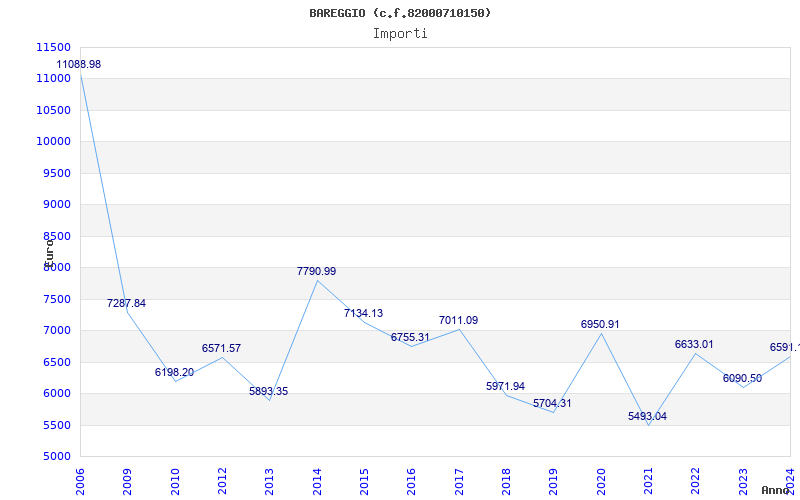Click y-axis value 11000

[x=53, y=79]
